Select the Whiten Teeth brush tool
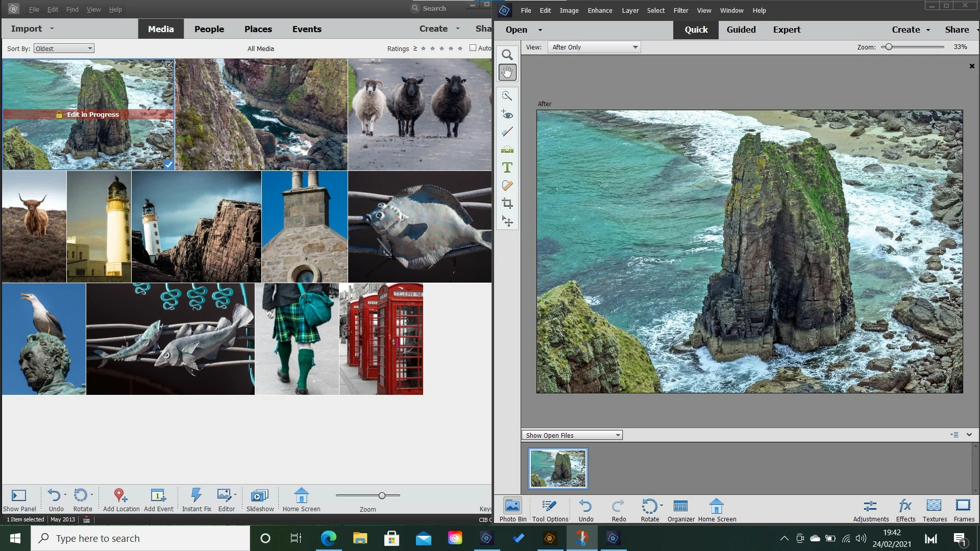This screenshot has height=551, width=980. (507, 132)
